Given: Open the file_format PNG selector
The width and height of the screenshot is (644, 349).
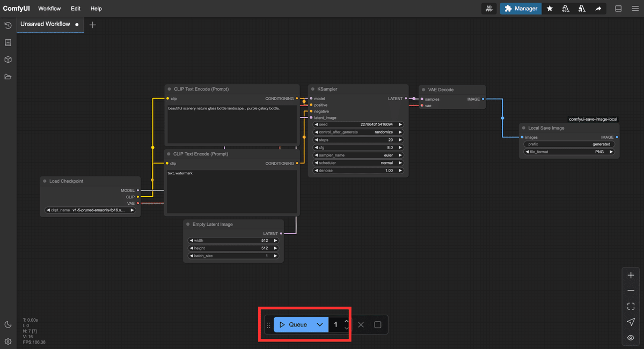Looking at the screenshot, I should click(569, 152).
